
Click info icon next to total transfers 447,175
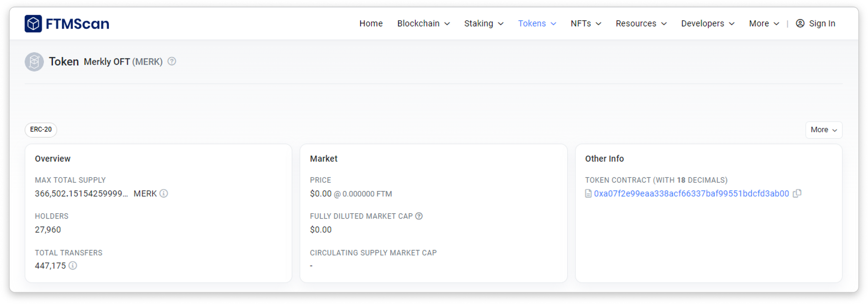[x=73, y=265]
